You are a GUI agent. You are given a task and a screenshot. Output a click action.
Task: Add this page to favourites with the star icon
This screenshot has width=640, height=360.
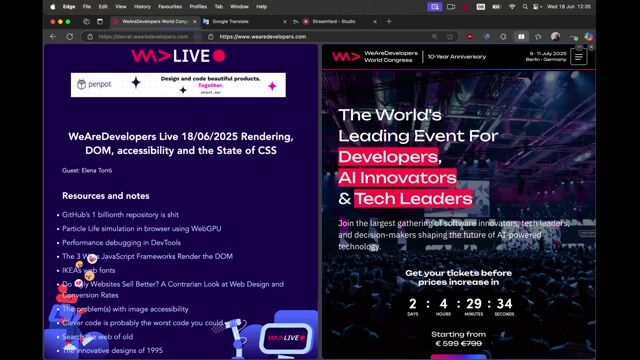[x=450, y=36]
